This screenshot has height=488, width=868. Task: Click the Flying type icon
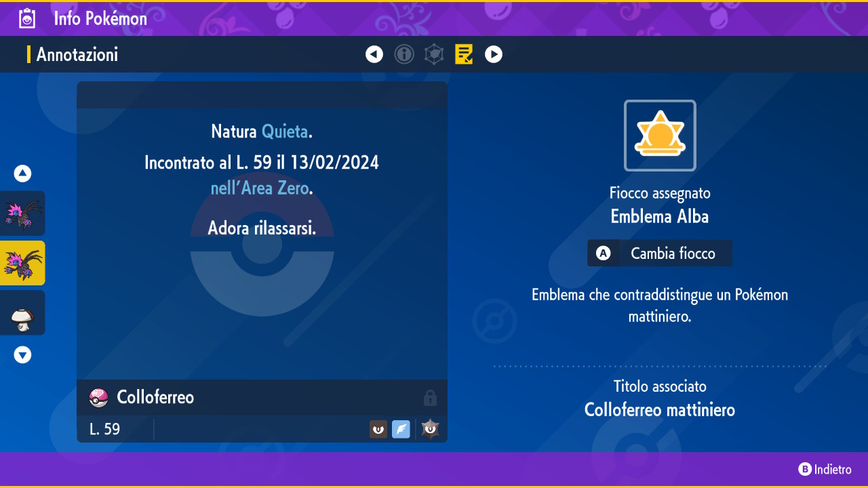pos(401,429)
